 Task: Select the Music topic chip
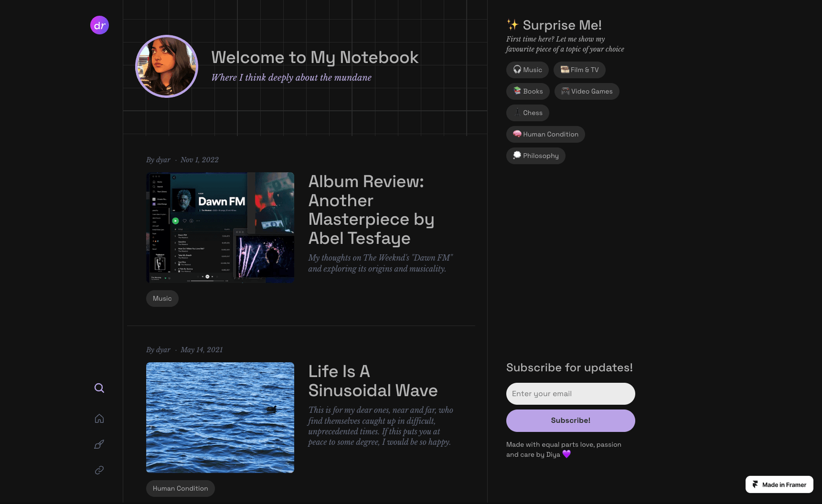coord(527,70)
